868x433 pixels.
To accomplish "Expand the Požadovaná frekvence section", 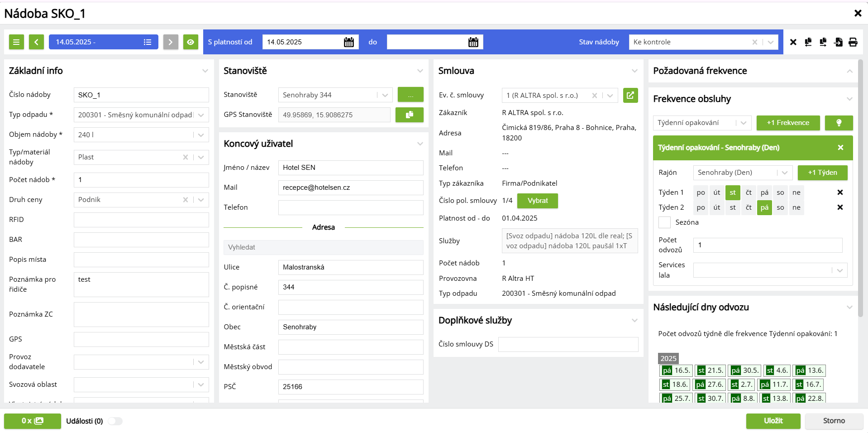I will pos(849,71).
